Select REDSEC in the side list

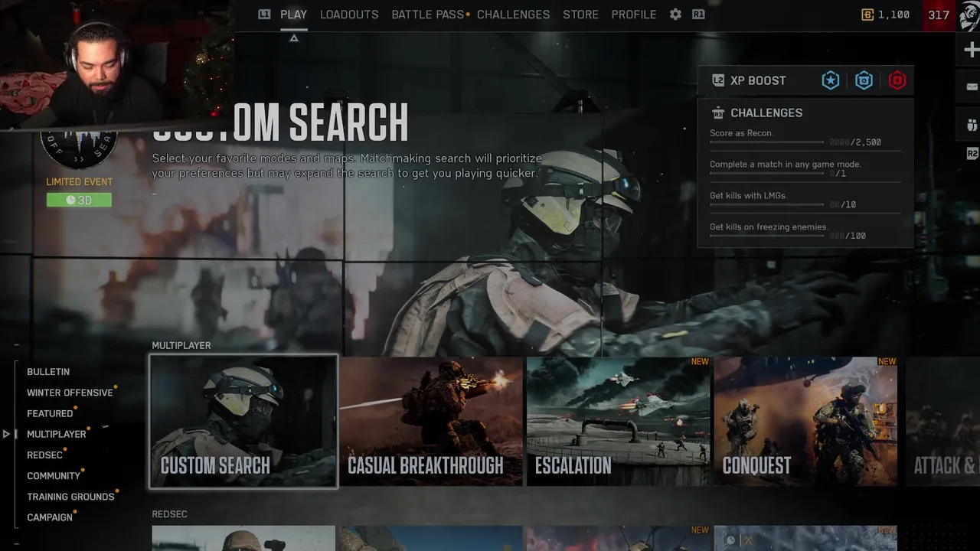(44, 455)
